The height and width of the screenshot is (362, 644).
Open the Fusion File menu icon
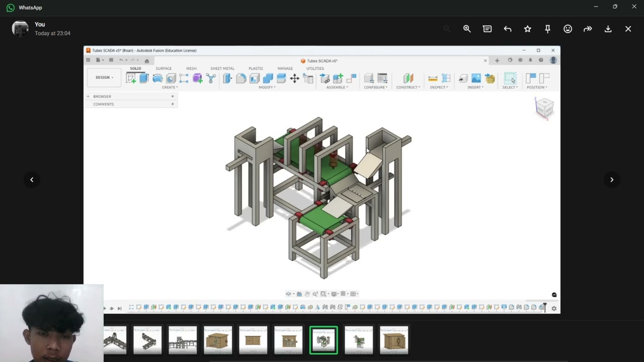pos(99,60)
